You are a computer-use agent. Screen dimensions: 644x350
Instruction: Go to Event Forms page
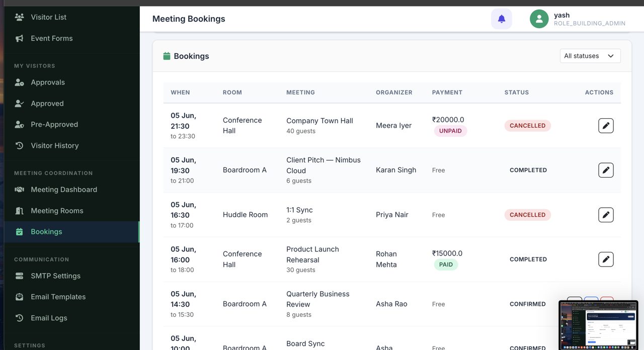pos(72,38)
